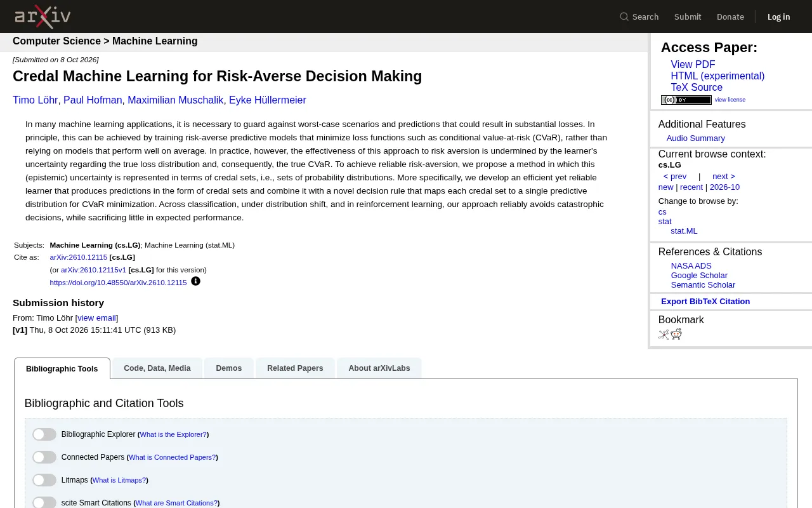Click view email link
This screenshot has height=508, width=812.
(x=96, y=318)
